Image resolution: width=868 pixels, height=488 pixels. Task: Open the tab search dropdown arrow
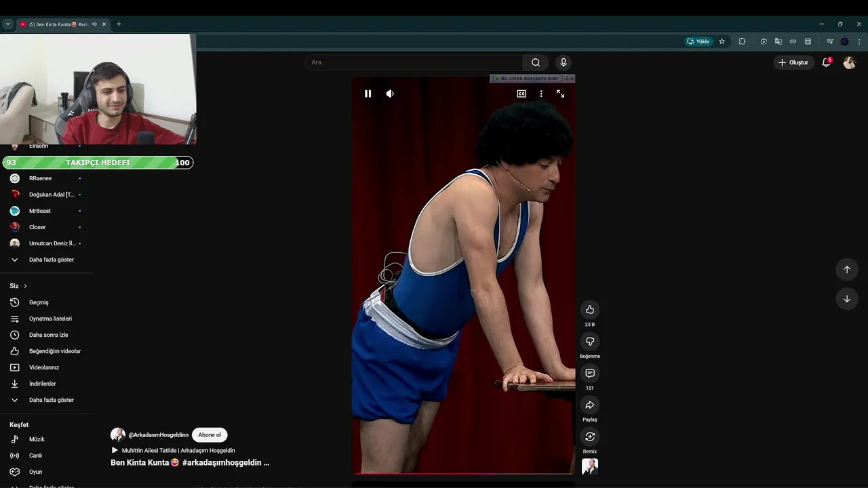pyautogui.click(x=7, y=24)
